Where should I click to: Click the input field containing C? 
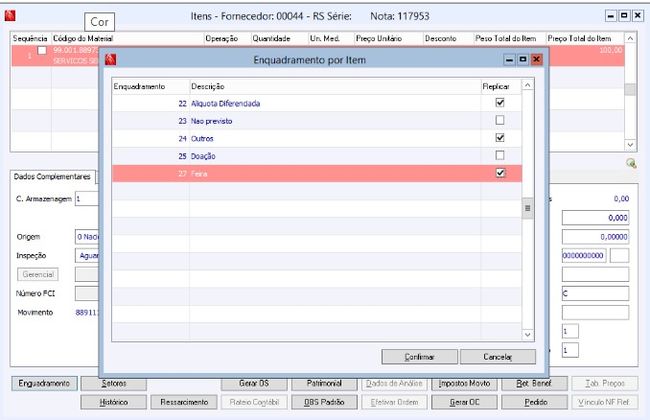pos(595,294)
